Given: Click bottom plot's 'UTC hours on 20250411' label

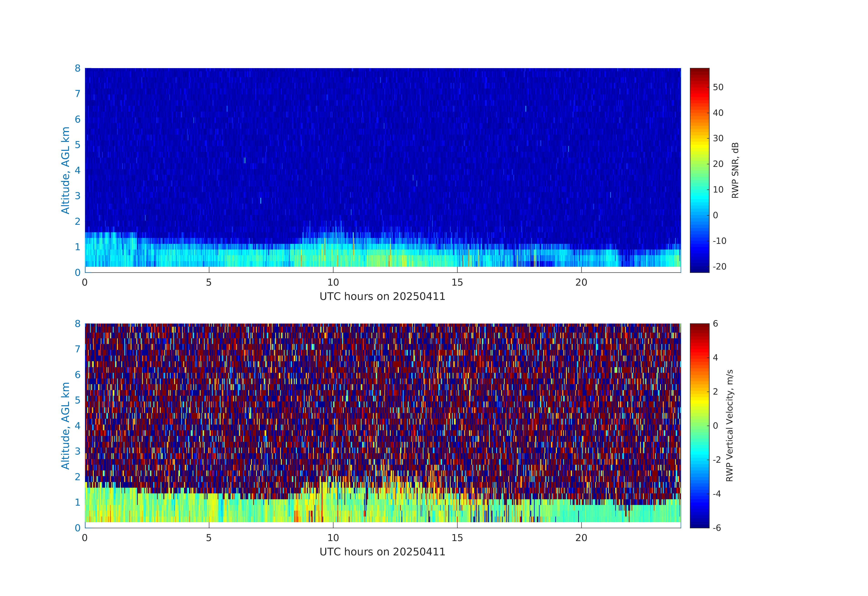Looking at the screenshot, I should (x=382, y=552).
